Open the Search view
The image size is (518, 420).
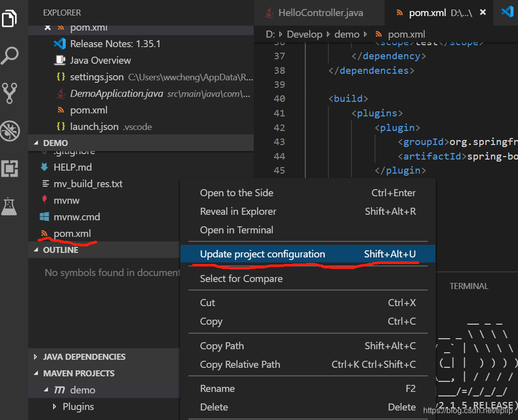click(10, 55)
